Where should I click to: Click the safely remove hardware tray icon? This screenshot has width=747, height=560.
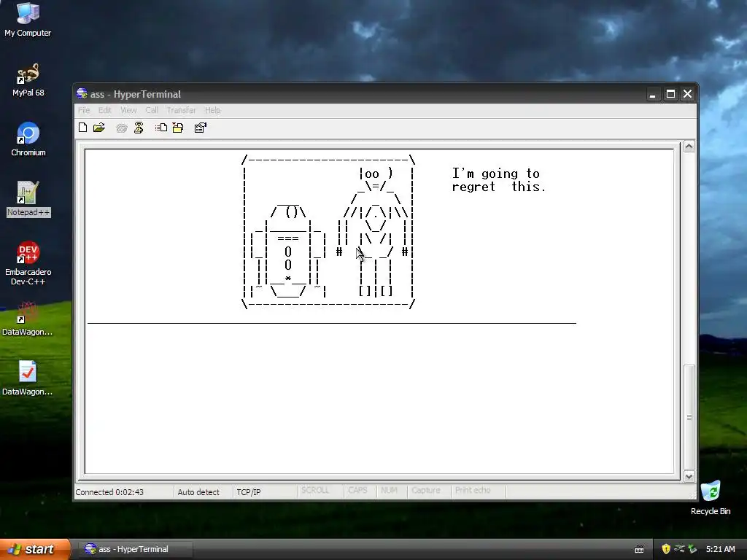click(x=692, y=549)
